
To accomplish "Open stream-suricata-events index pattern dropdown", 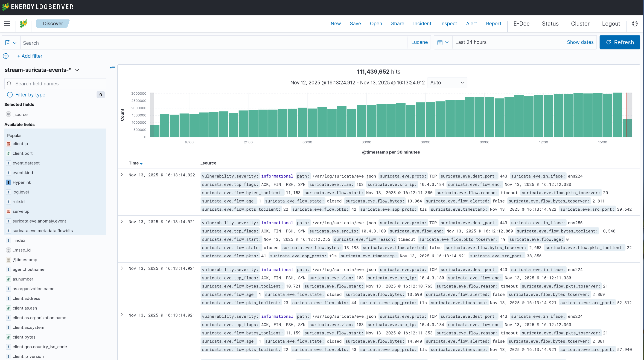I will click(42, 70).
